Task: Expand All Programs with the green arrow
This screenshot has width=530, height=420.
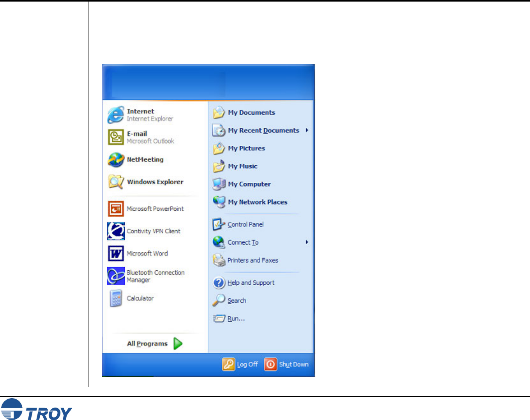Action: (x=178, y=344)
